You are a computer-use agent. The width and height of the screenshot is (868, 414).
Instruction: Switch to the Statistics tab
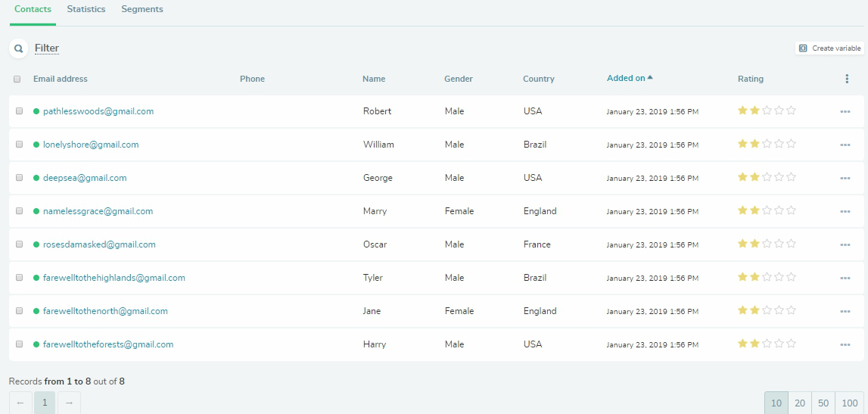(x=86, y=10)
